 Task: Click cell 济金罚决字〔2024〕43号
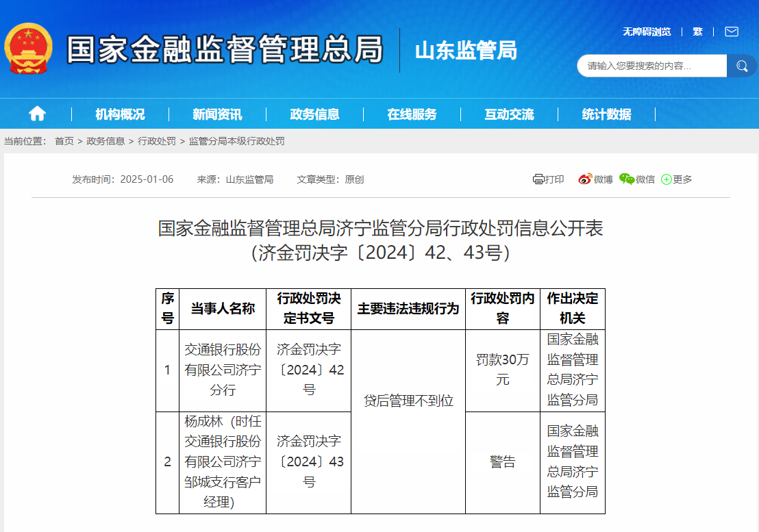click(309, 462)
